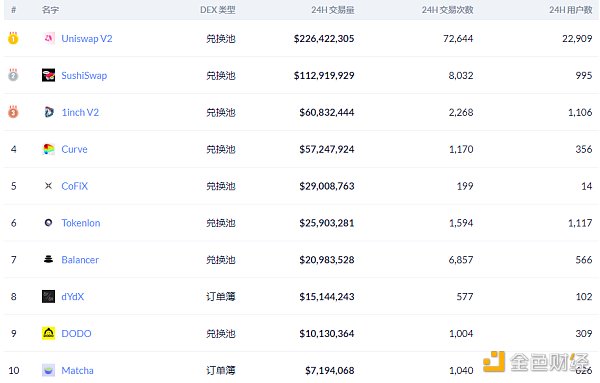Click the SushiSwap logo icon
The height and width of the screenshot is (383, 600).
(x=49, y=75)
